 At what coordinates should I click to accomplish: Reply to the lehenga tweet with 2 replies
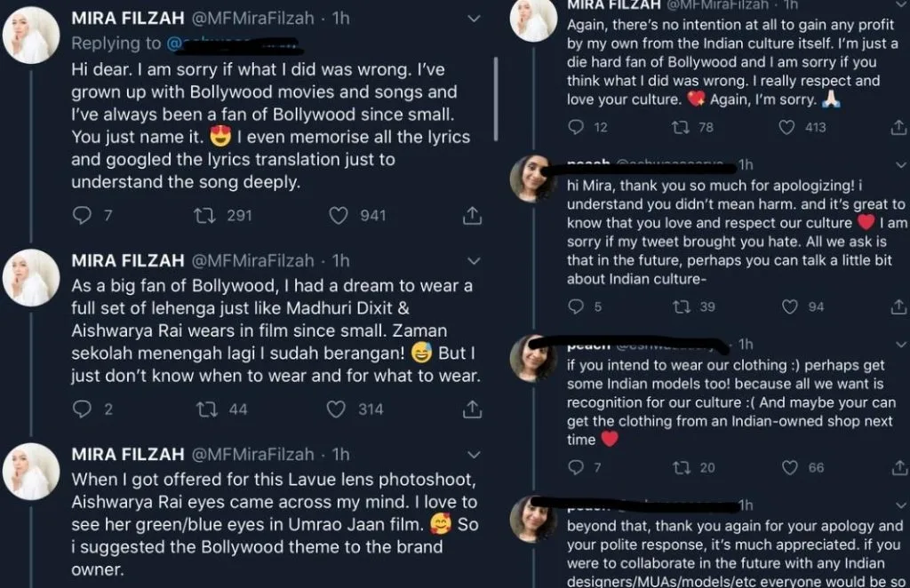click(x=82, y=409)
